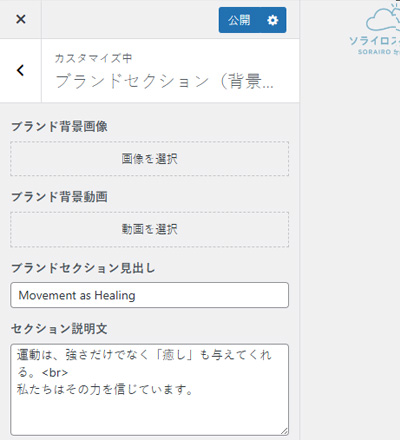Image resolution: width=400 pixels, height=440 pixels.
Task: Click the カスタマイズ中 text
Action: click(93, 58)
